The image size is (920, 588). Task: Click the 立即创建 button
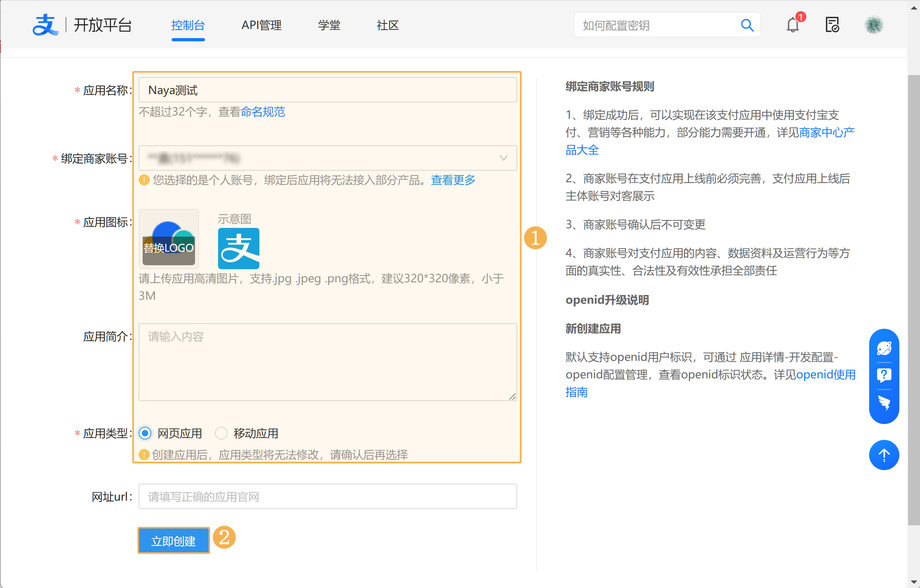pos(174,541)
